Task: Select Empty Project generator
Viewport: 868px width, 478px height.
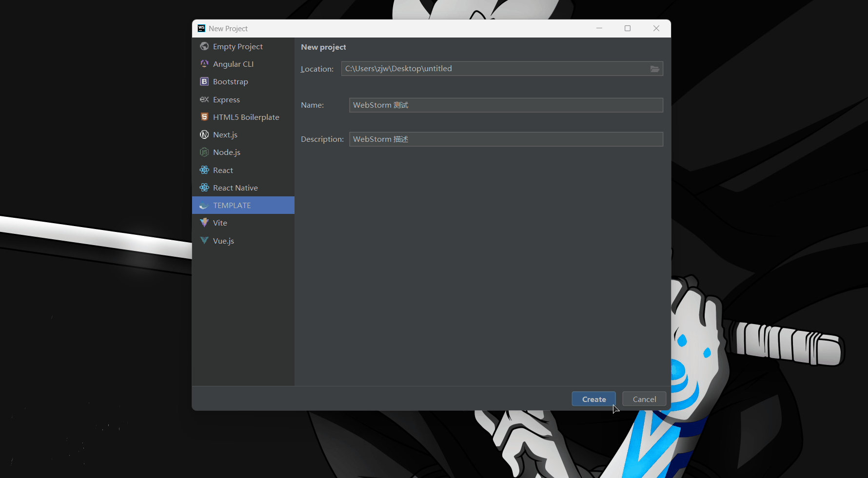Action: point(243,46)
